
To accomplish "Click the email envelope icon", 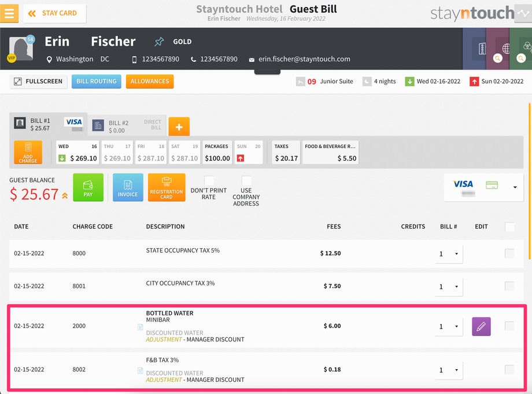I will pos(252,60).
